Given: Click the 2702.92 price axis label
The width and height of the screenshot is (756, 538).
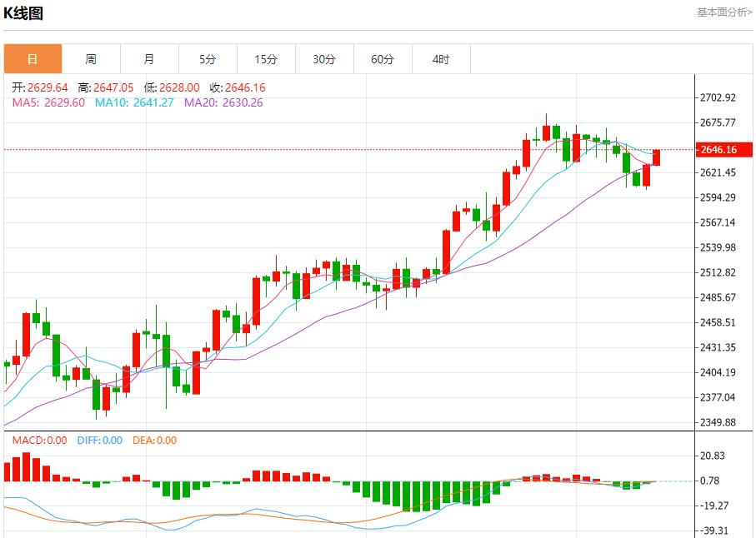Looking at the screenshot, I should [x=718, y=98].
